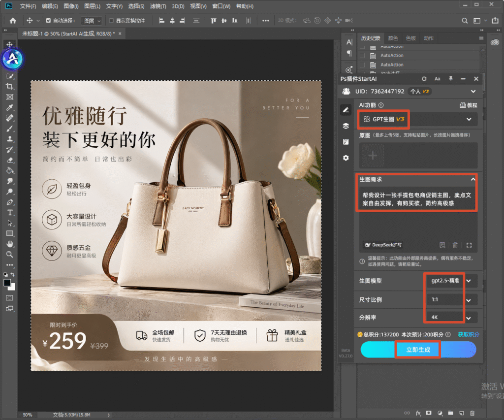
Task: Refresh the StartAI plugin panel
Action: point(424,79)
